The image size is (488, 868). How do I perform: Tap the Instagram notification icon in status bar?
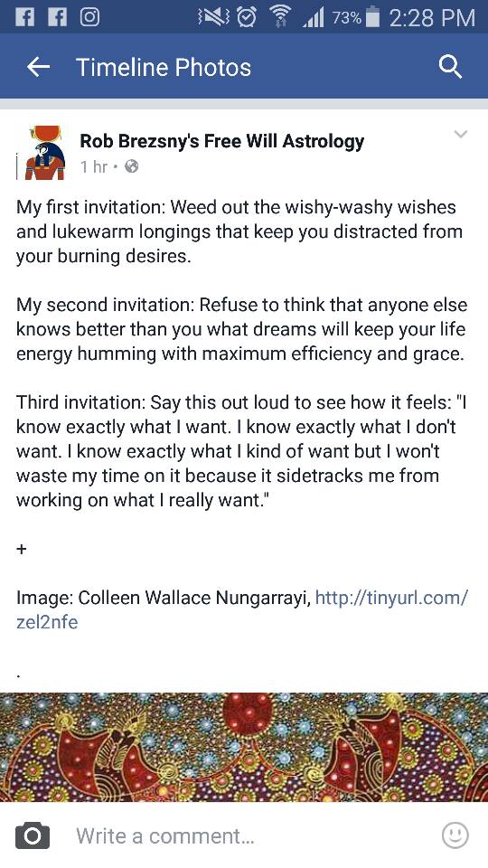tap(89, 17)
